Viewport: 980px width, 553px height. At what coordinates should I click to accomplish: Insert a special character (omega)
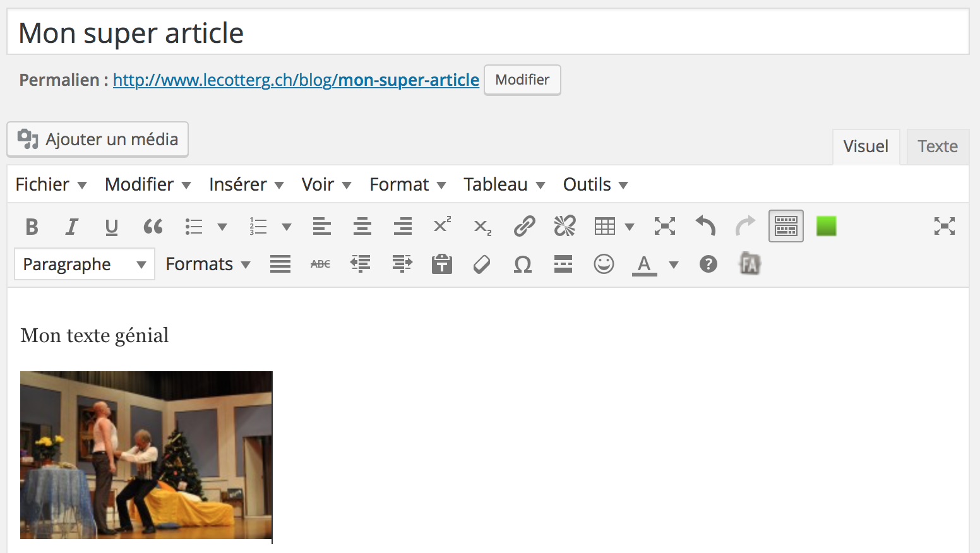point(523,264)
